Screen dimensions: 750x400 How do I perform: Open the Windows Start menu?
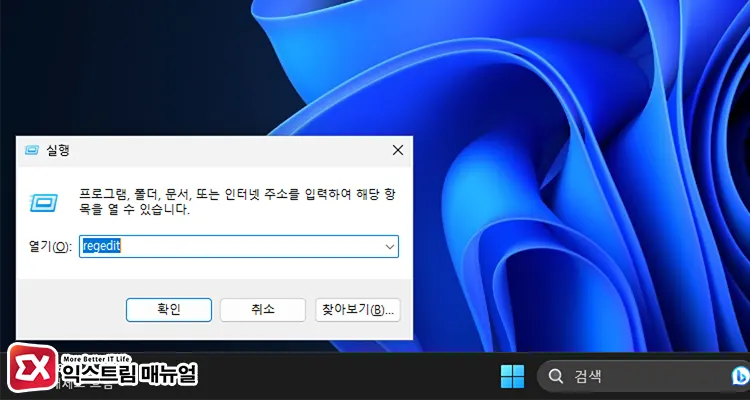tap(512, 376)
